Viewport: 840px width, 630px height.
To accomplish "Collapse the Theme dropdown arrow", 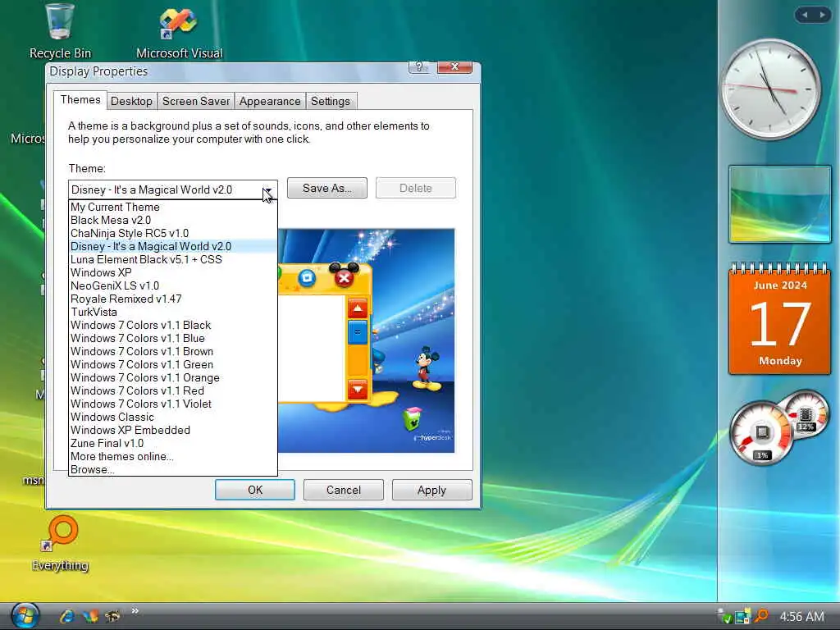I will click(267, 189).
